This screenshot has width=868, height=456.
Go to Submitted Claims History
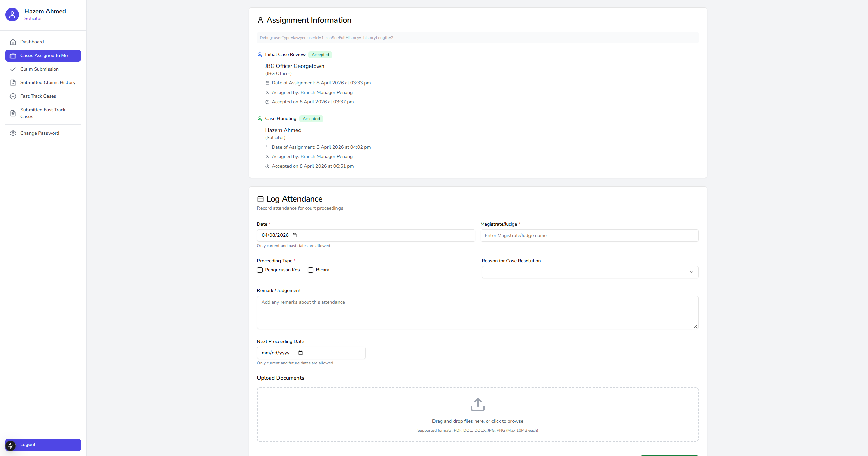click(48, 83)
